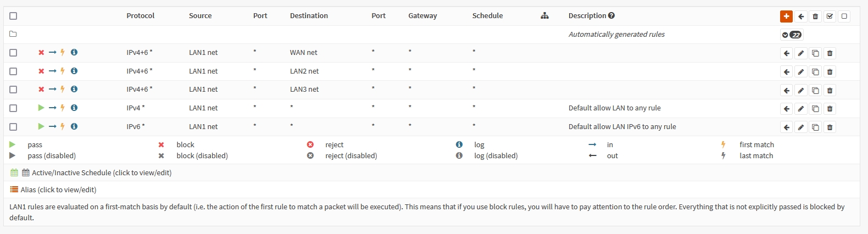Click the Active/Inactive Schedule legend link
The height and width of the screenshot is (234, 868).
pyautogui.click(x=102, y=172)
